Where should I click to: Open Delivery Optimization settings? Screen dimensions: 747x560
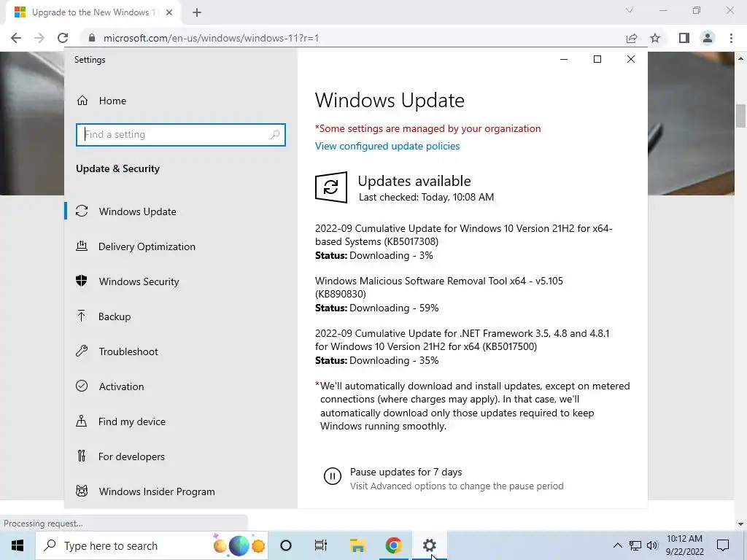coord(147,246)
